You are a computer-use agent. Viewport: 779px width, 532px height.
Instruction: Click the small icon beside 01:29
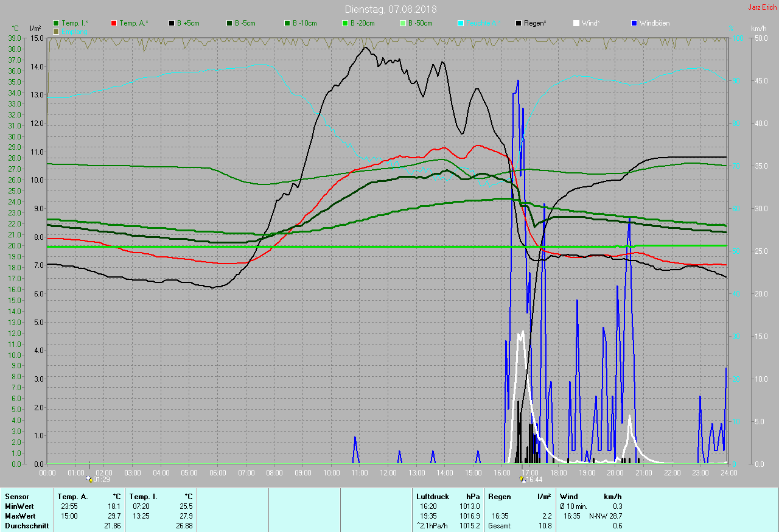pyautogui.click(x=89, y=479)
